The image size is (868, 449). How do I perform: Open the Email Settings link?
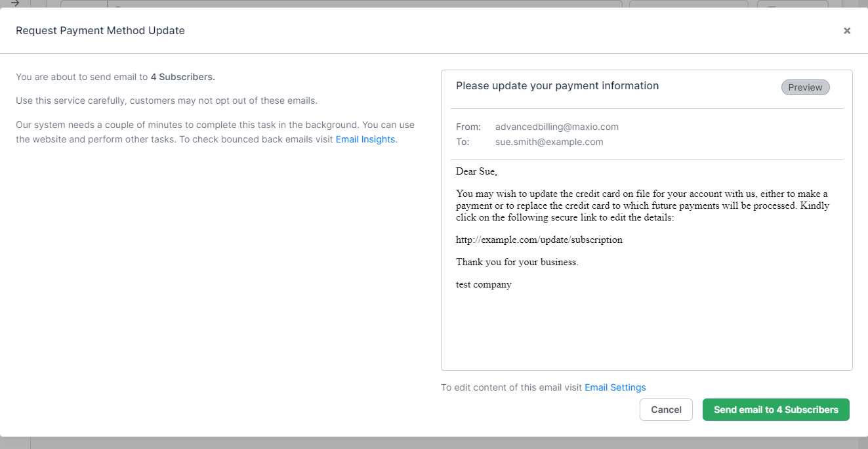[x=615, y=387]
